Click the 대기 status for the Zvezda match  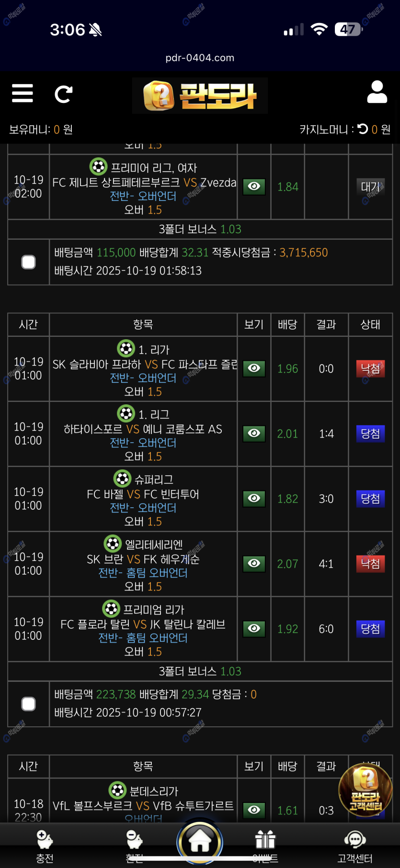coord(370,187)
